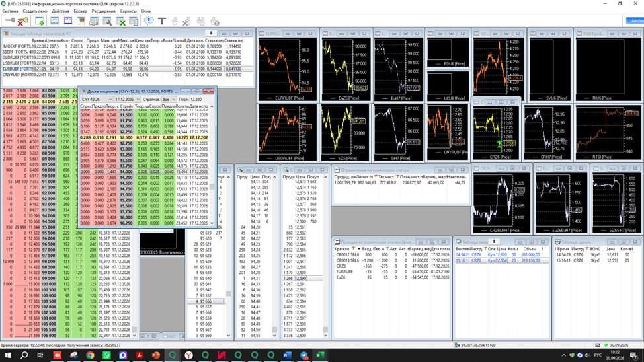644x362 pixels.
Task: Select the EURRUBF row in parameters table
Action: click(x=122, y=69)
